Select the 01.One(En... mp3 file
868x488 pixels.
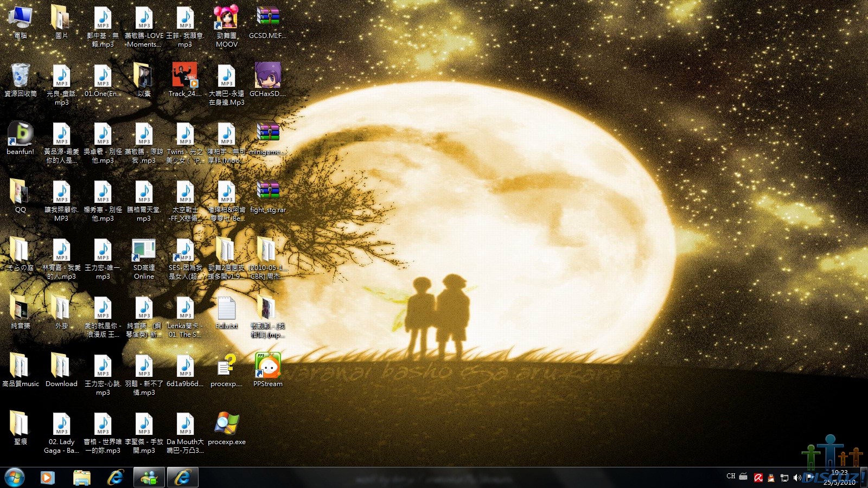coord(103,81)
